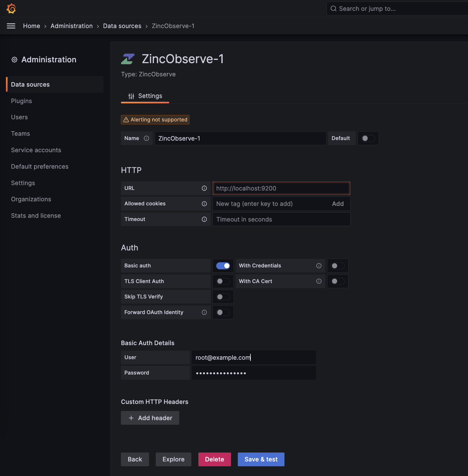Click the info icon next to Name
468x476 pixels.
pos(146,138)
